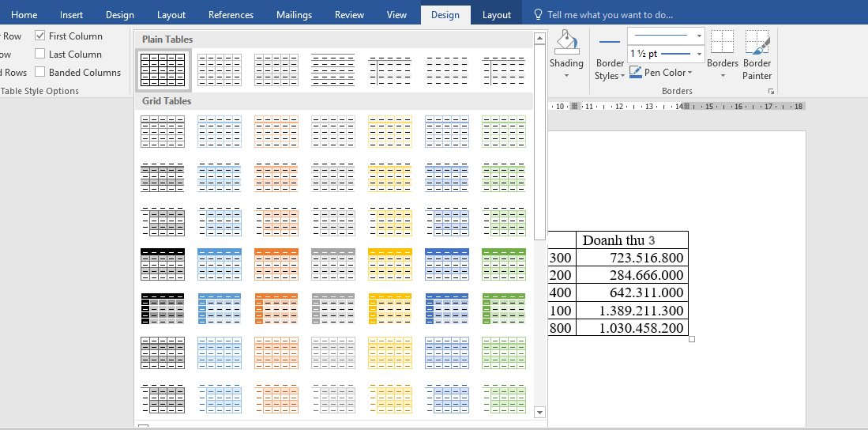The height and width of the screenshot is (430, 868).
Task: Apply the yellow header Grid Table 4 style
Action: 389,264
